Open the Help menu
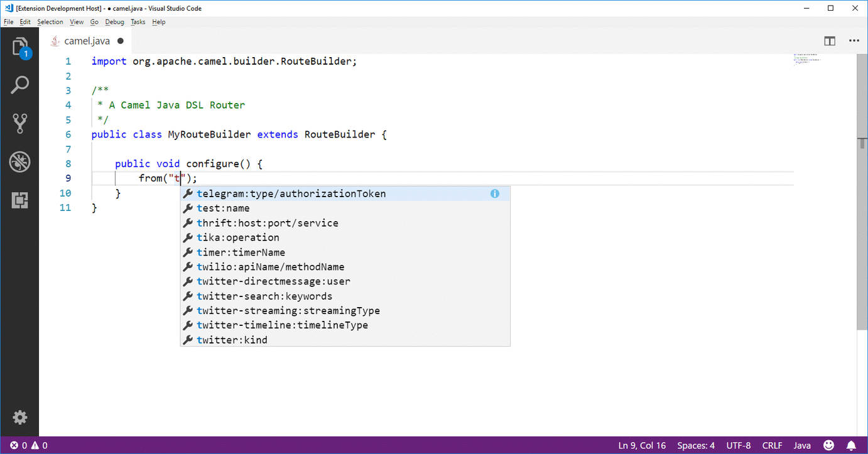Viewport: 868px width, 454px height. coord(159,21)
